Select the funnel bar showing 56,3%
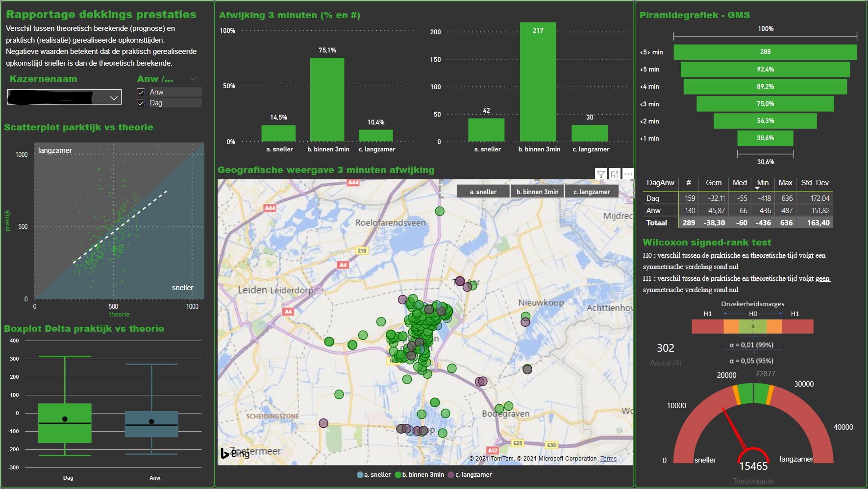 765,121
